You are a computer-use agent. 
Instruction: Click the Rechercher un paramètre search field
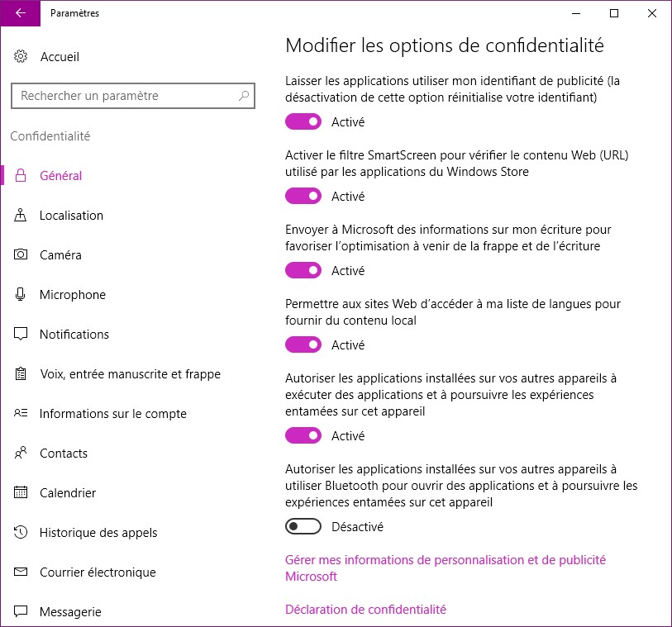[124, 96]
